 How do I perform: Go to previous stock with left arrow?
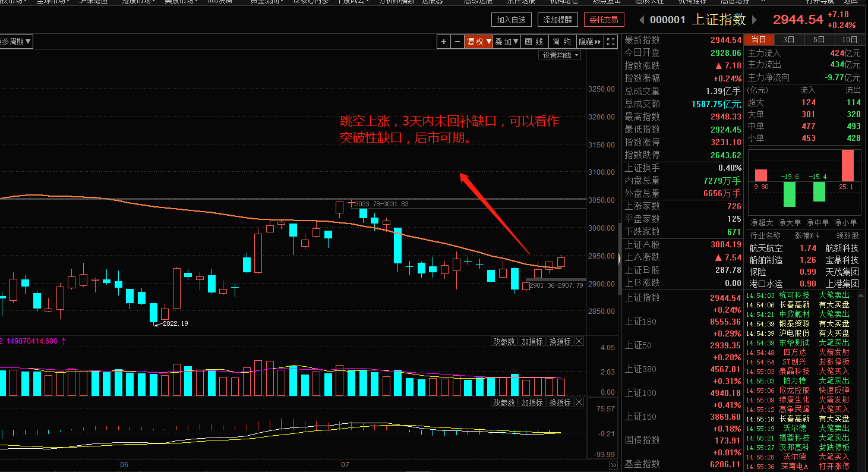[642, 20]
